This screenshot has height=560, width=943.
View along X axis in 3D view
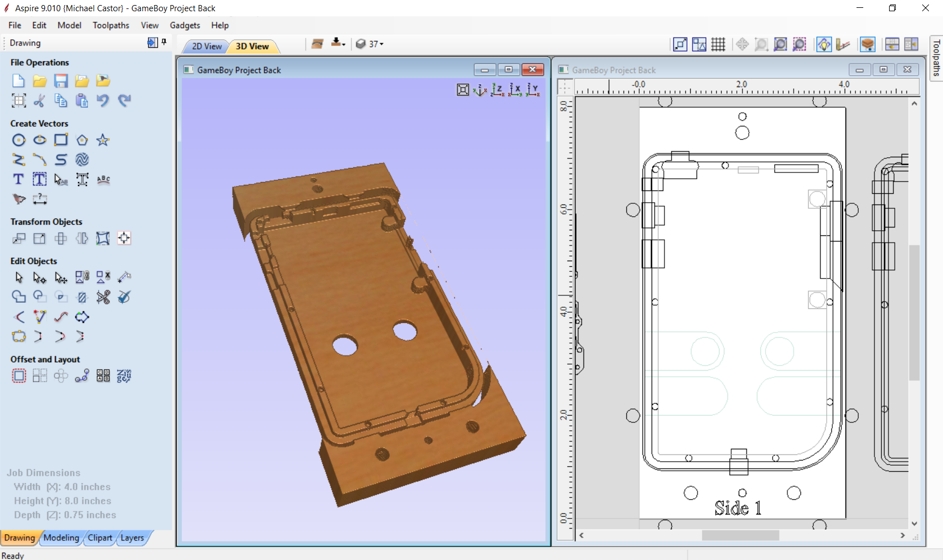(515, 90)
